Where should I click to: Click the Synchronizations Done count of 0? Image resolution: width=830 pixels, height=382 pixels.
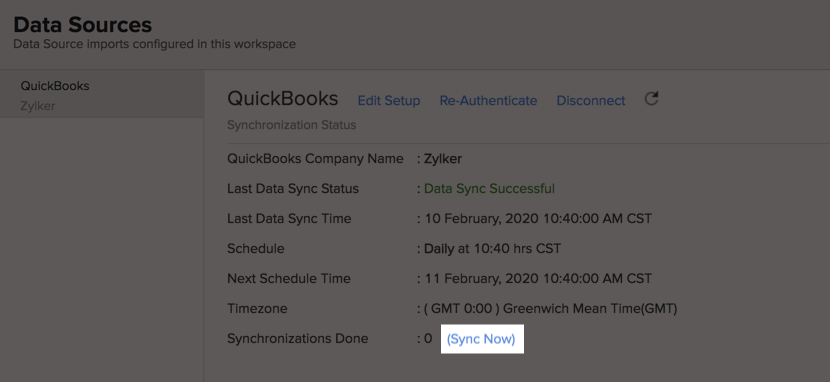(428, 339)
